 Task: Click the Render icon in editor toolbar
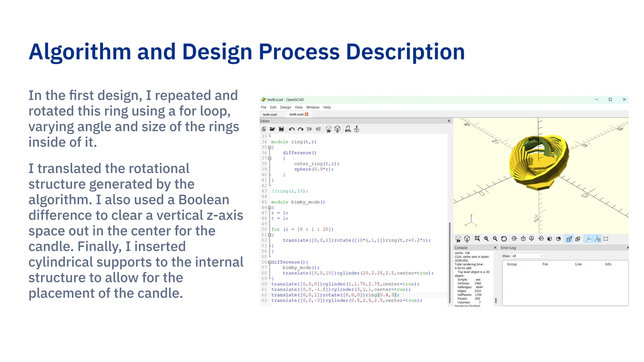coord(338,129)
